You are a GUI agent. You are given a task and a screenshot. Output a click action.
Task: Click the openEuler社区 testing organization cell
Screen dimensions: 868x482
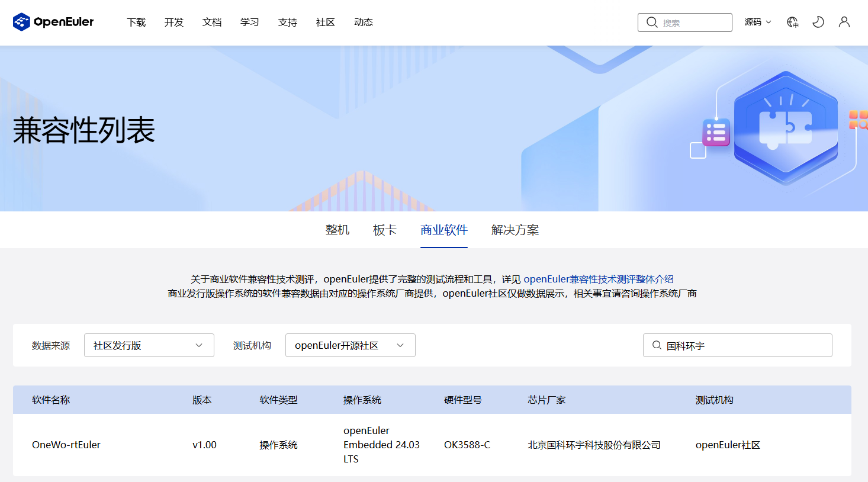(x=728, y=445)
